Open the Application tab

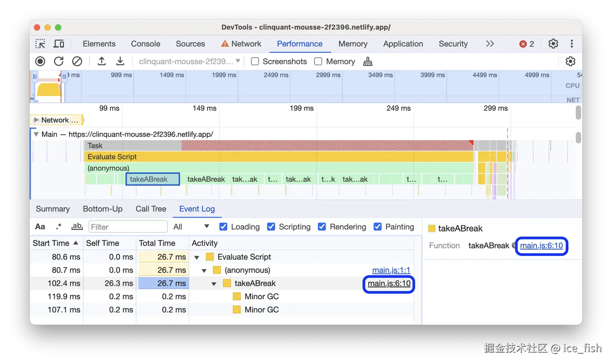403,44
